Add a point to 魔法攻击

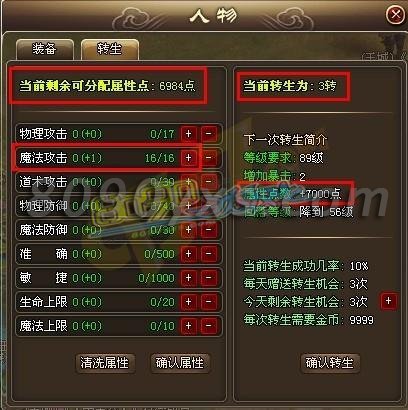189,158
